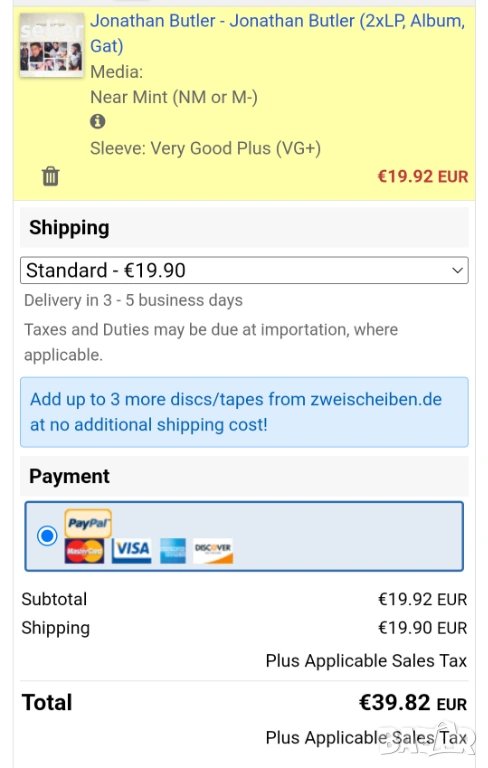This screenshot has height=768, width=488.
Task: Click the PayPal logo badge
Action: click(x=88, y=523)
